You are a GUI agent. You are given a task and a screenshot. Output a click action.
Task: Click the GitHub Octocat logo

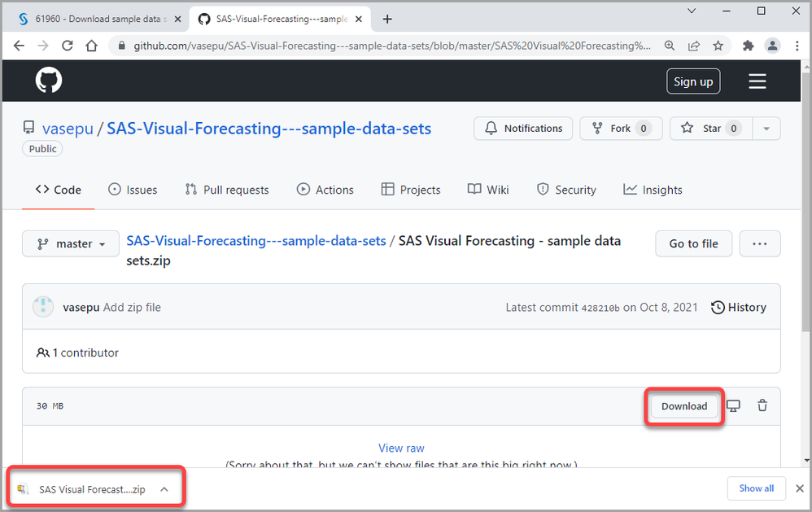49,81
